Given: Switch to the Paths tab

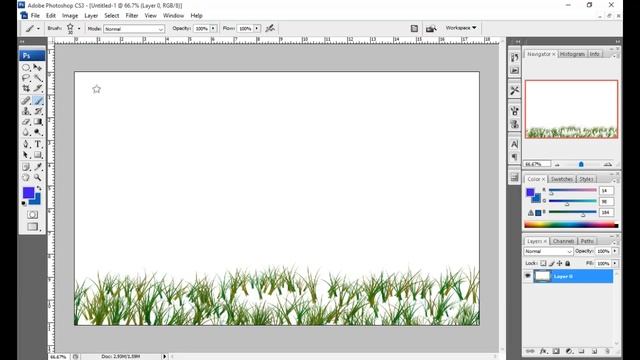Looking at the screenshot, I should point(587,241).
